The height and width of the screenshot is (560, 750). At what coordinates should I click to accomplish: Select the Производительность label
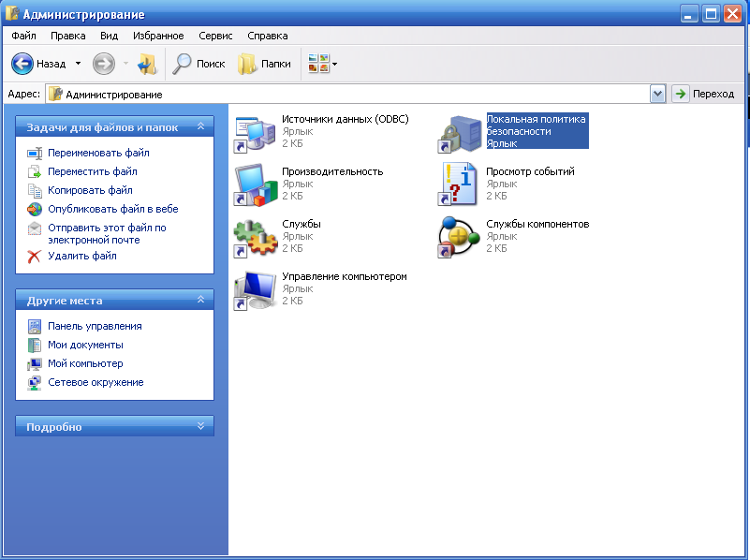(332, 171)
